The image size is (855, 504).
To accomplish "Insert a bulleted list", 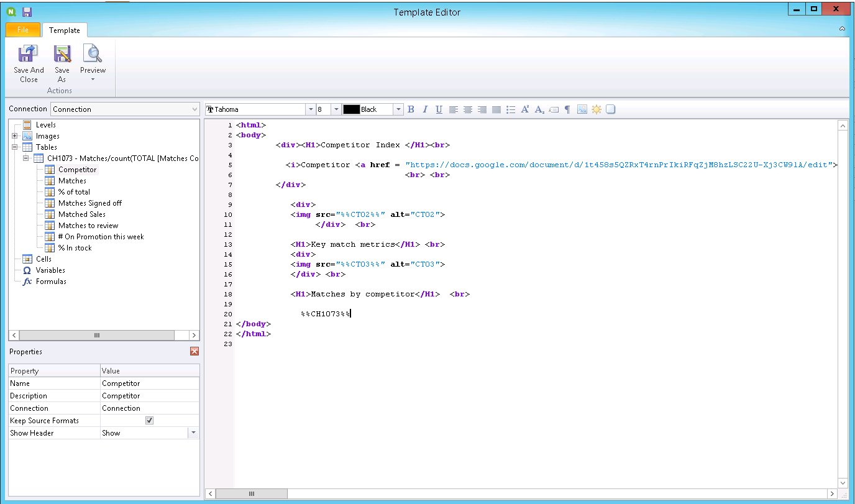I will tap(511, 109).
